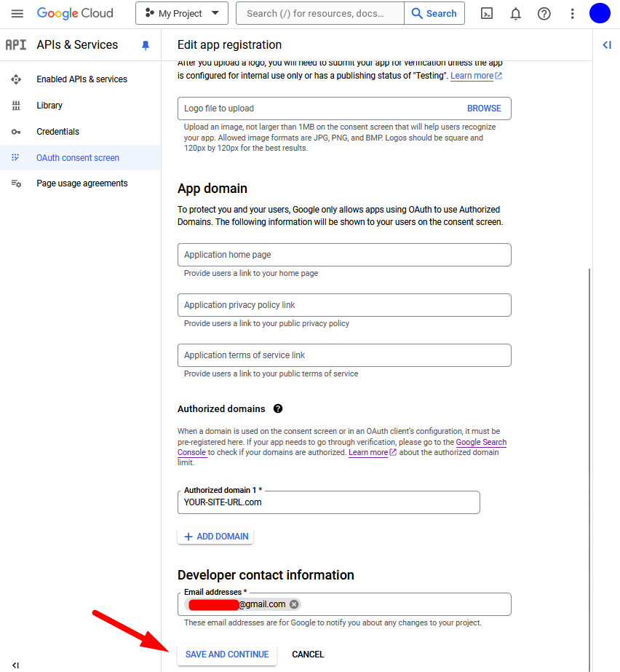Click the Credentials key icon
This screenshot has width=620, height=672.
coord(16,132)
